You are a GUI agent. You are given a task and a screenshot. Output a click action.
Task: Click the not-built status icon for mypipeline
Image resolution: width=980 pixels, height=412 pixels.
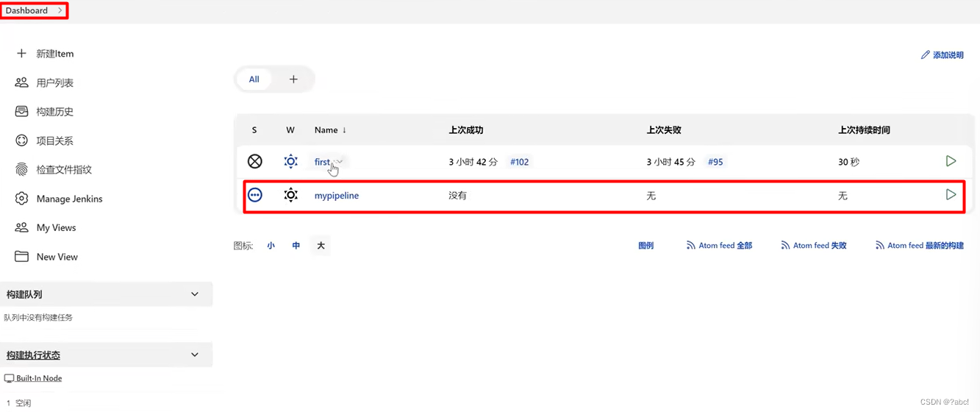click(254, 195)
